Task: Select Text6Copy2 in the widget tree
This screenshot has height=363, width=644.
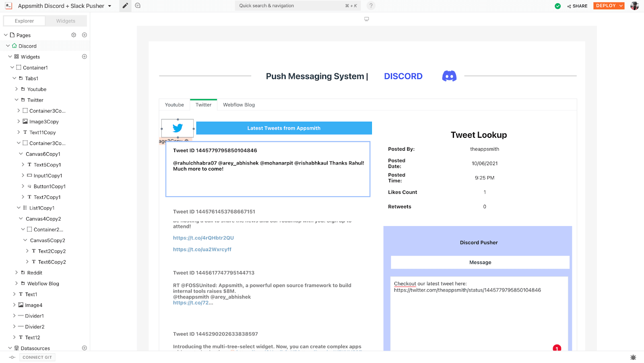Action: (x=52, y=262)
